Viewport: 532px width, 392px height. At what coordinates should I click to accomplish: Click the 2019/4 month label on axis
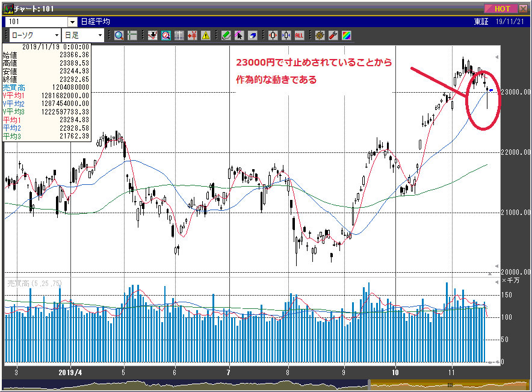click(x=70, y=373)
